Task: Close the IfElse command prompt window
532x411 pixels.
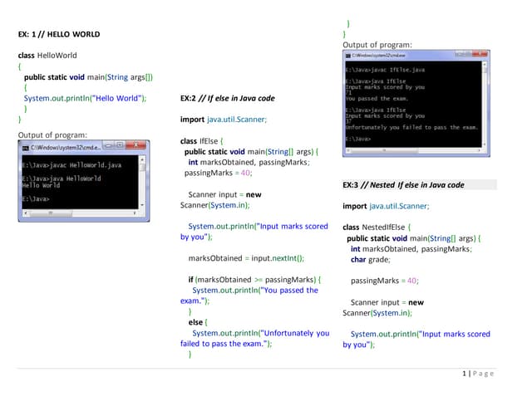Action: [x=478, y=56]
